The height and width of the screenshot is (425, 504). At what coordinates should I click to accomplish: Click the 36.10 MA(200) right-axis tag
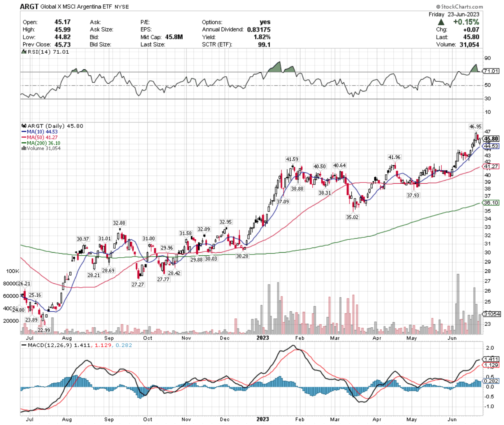pos(491,203)
